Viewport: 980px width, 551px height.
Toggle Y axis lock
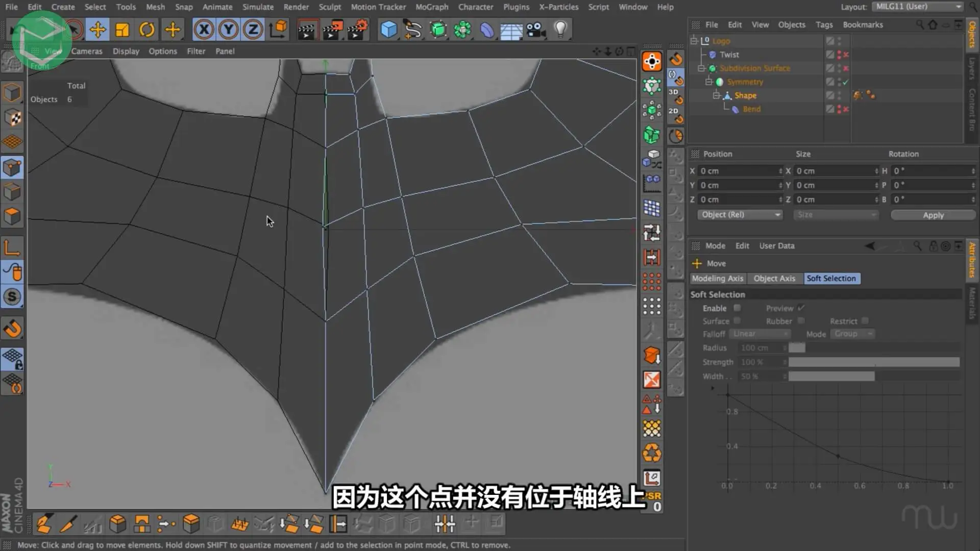[x=228, y=30]
